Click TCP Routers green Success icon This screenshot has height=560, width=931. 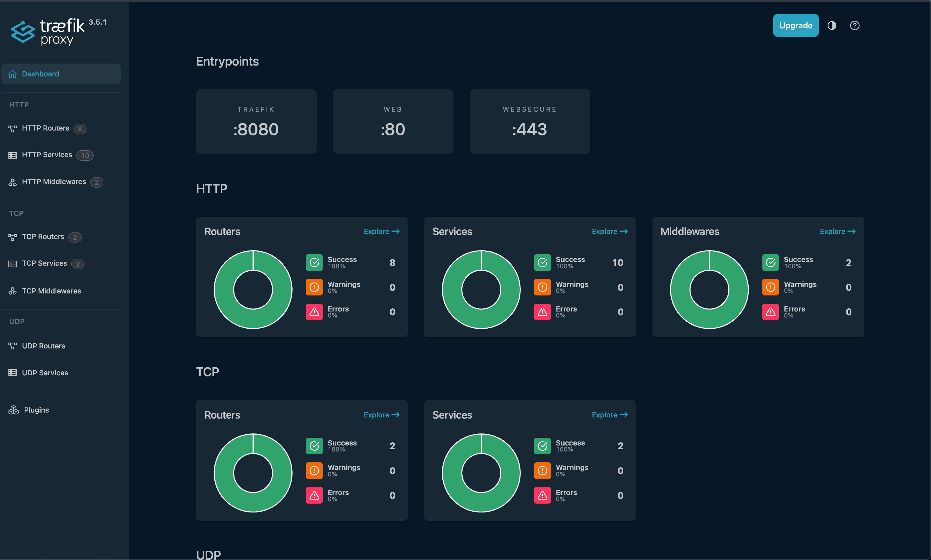tap(314, 446)
